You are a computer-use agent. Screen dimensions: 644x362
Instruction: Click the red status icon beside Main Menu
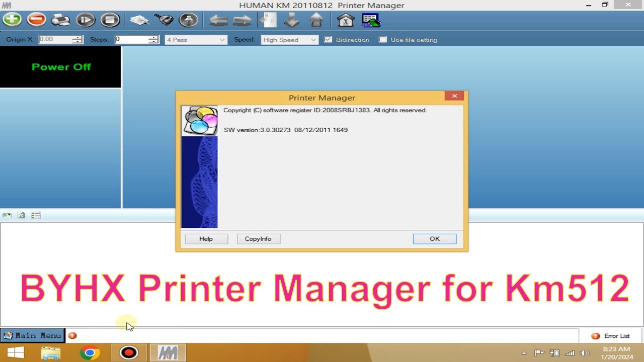point(72,335)
